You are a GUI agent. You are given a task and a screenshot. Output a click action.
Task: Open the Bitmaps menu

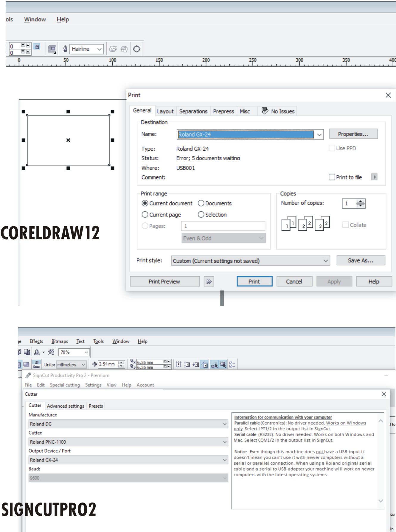click(x=60, y=341)
